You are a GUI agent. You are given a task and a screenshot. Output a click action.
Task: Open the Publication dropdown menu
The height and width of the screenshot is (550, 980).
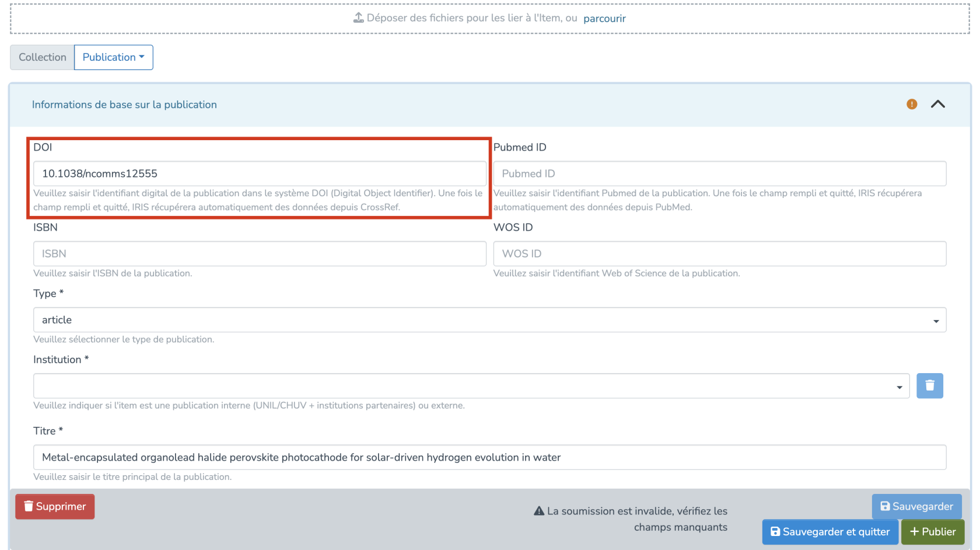pos(114,57)
